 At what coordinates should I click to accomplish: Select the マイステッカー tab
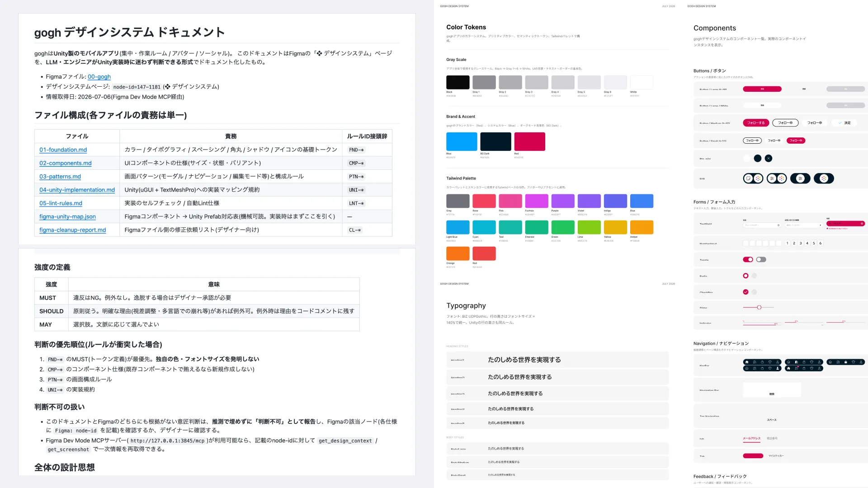point(776,456)
